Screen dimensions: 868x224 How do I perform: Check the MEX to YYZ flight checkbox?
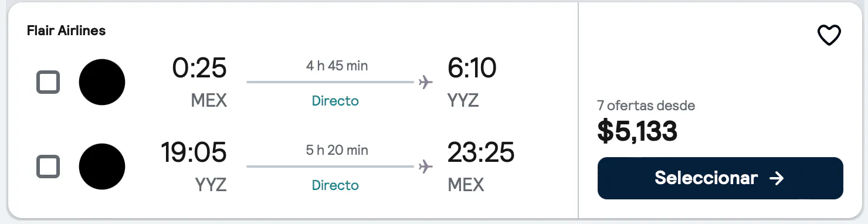pyautogui.click(x=48, y=82)
